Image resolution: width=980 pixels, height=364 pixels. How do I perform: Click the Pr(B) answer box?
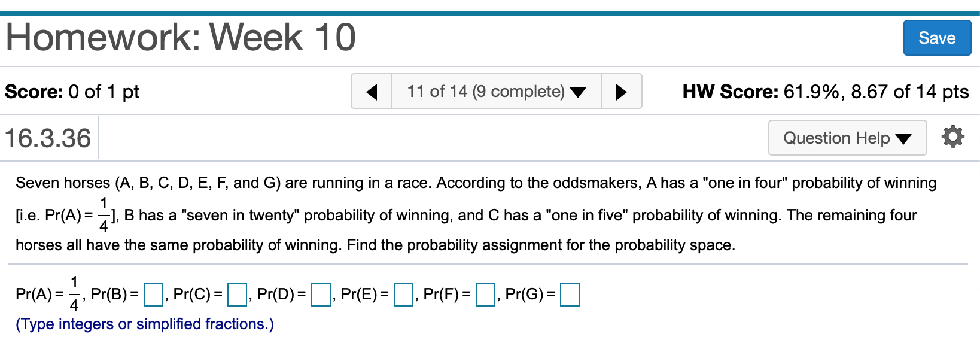pyautogui.click(x=154, y=294)
